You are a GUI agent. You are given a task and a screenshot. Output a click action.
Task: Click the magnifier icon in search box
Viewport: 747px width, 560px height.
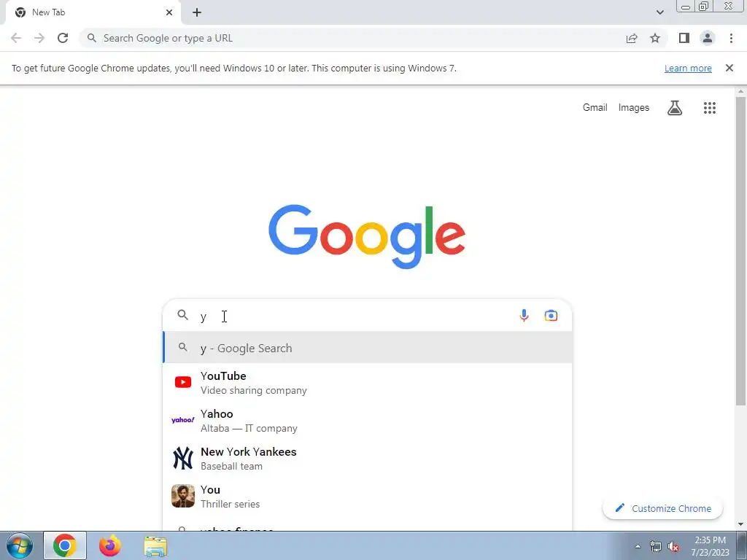pos(183,315)
